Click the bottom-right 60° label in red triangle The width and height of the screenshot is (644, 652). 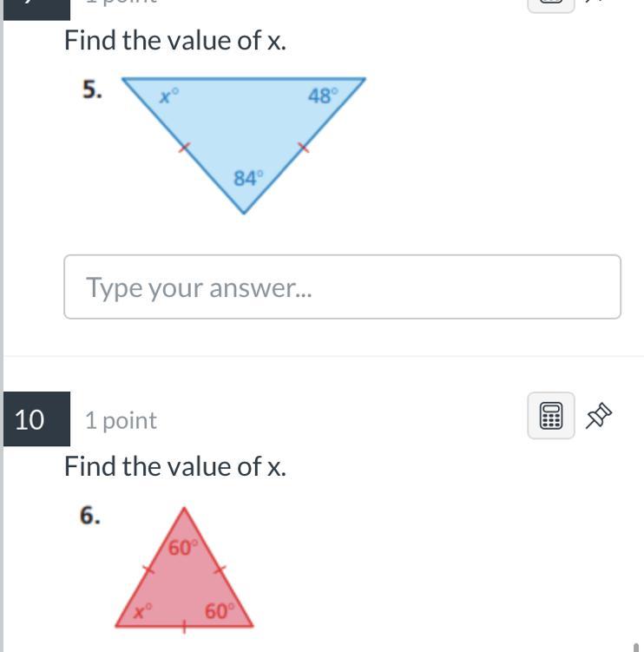(x=220, y=611)
